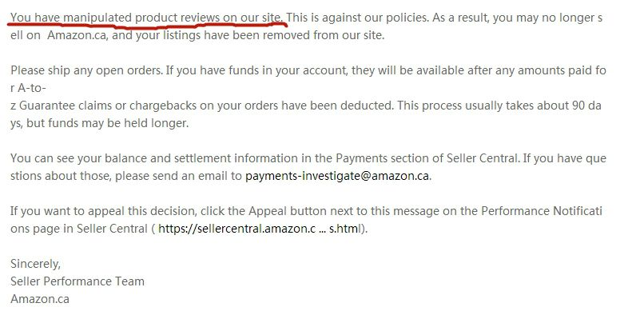Click the text "You can see your balance"
This screenshot has height=311, width=644.
[75, 158]
